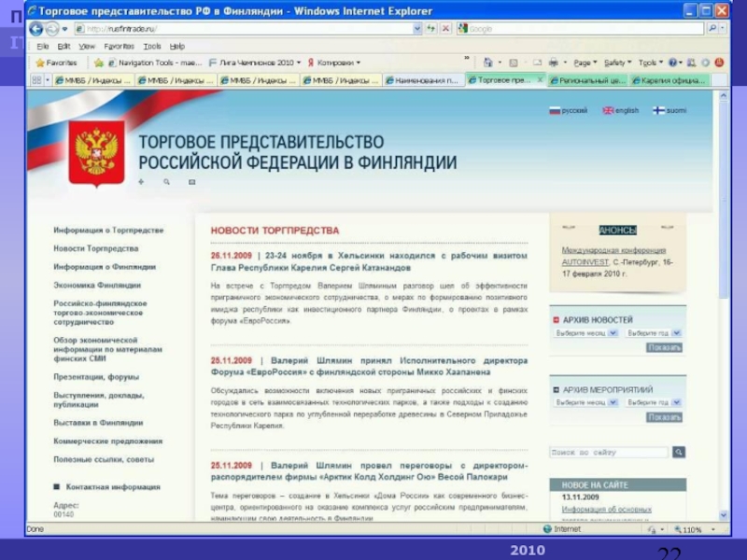This screenshot has width=747, height=560.
Task: Open Презентации, форумы sidebar link
Action: pyautogui.click(x=96, y=377)
